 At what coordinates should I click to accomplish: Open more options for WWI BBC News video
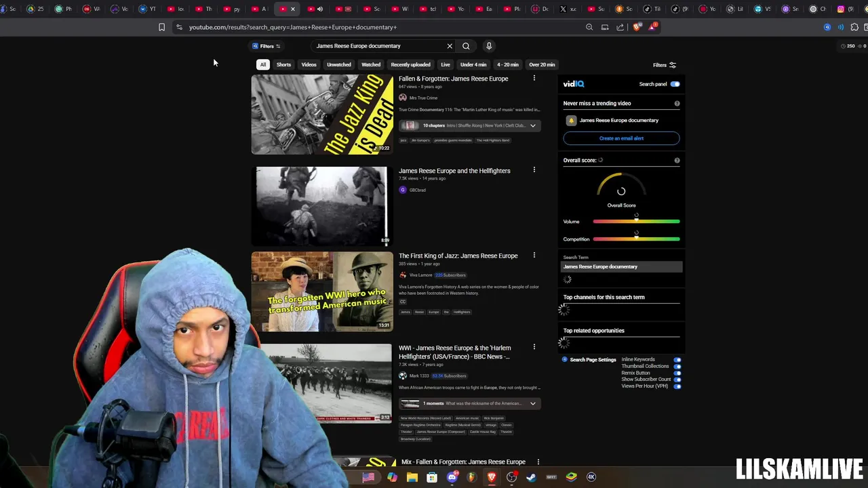point(534,348)
